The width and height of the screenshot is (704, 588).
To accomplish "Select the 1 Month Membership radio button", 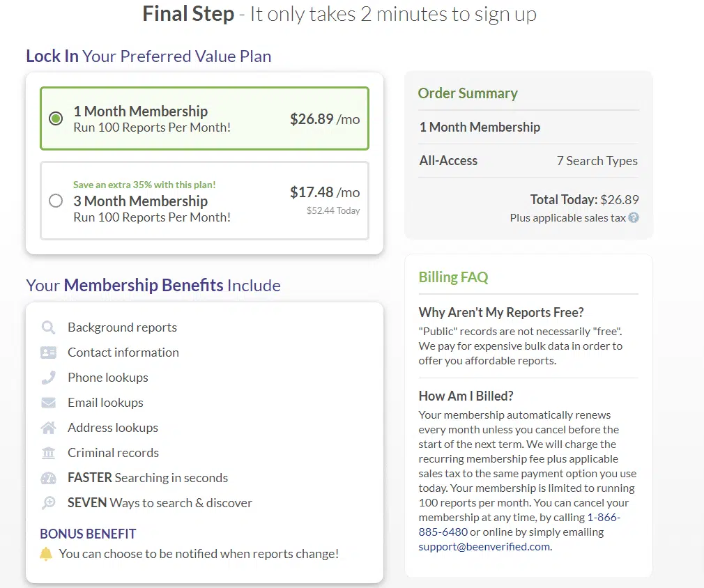I will [x=56, y=118].
